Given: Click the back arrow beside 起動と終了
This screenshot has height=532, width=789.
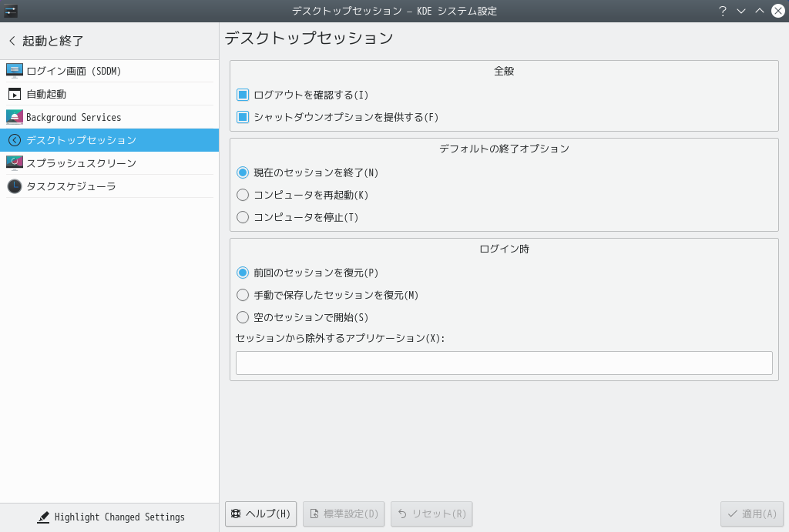Looking at the screenshot, I should [x=12, y=41].
